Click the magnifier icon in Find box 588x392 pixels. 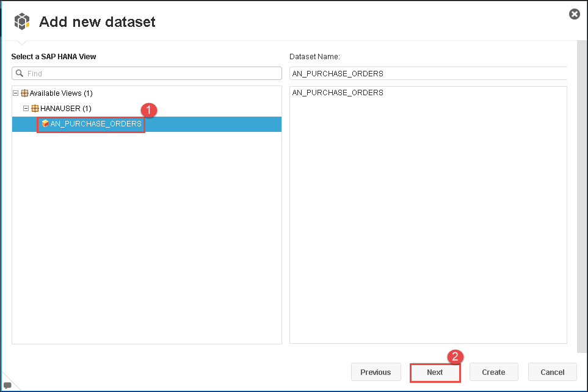pos(20,73)
